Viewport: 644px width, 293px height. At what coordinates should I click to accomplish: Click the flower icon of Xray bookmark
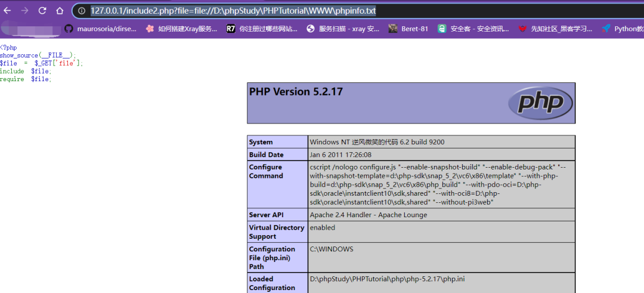[150, 29]
